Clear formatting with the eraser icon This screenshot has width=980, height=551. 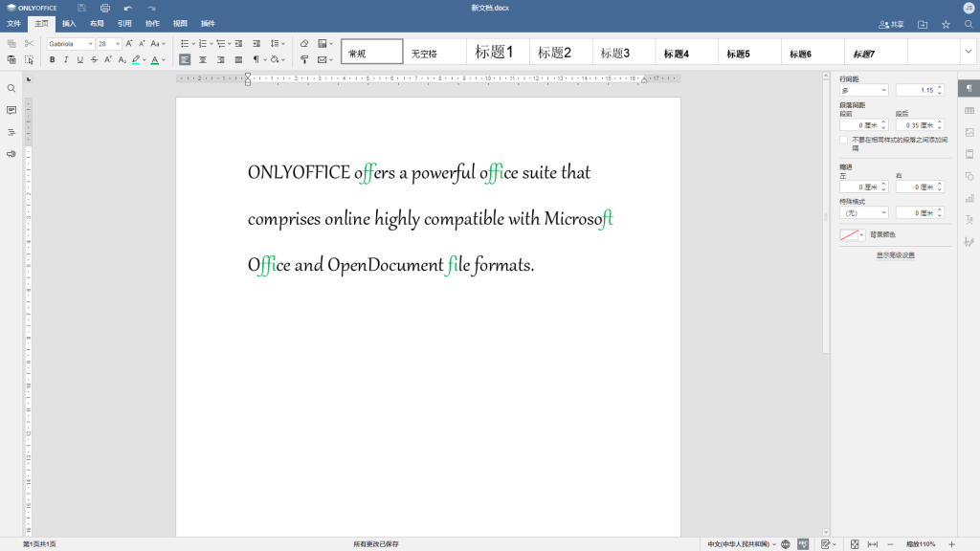click(304, 44)
